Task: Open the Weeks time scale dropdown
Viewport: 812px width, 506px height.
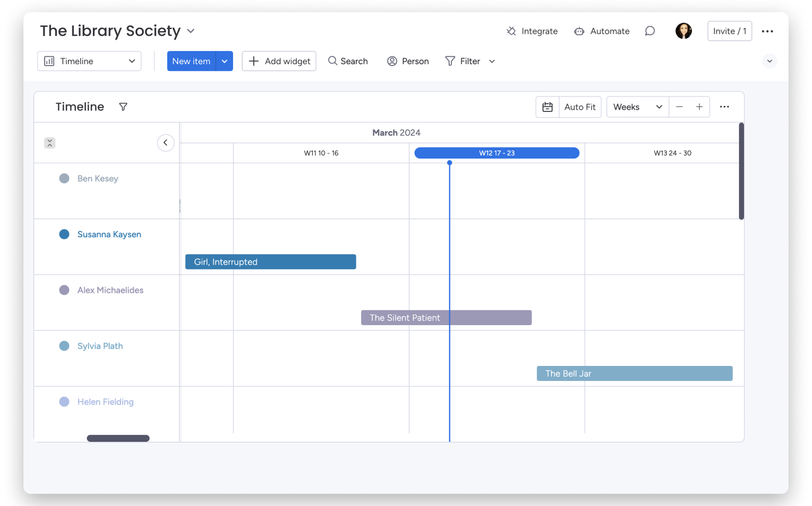Action: tap(637, 107)
